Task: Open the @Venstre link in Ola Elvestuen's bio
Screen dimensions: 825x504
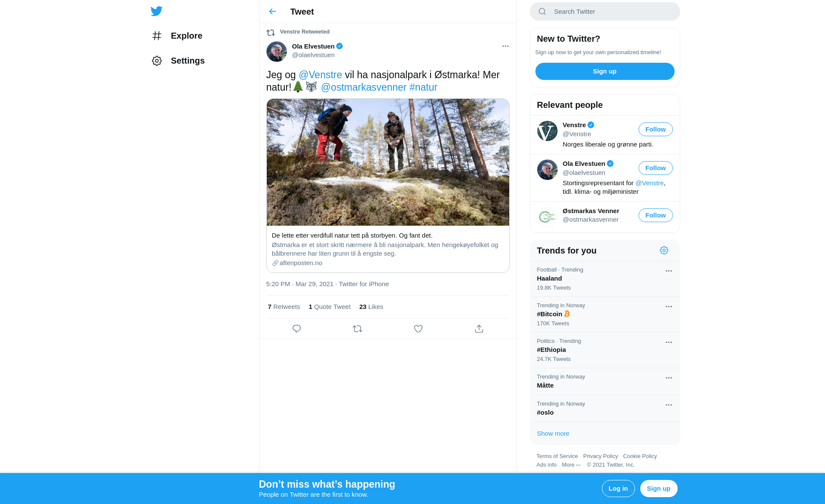Action: (650, 183)
